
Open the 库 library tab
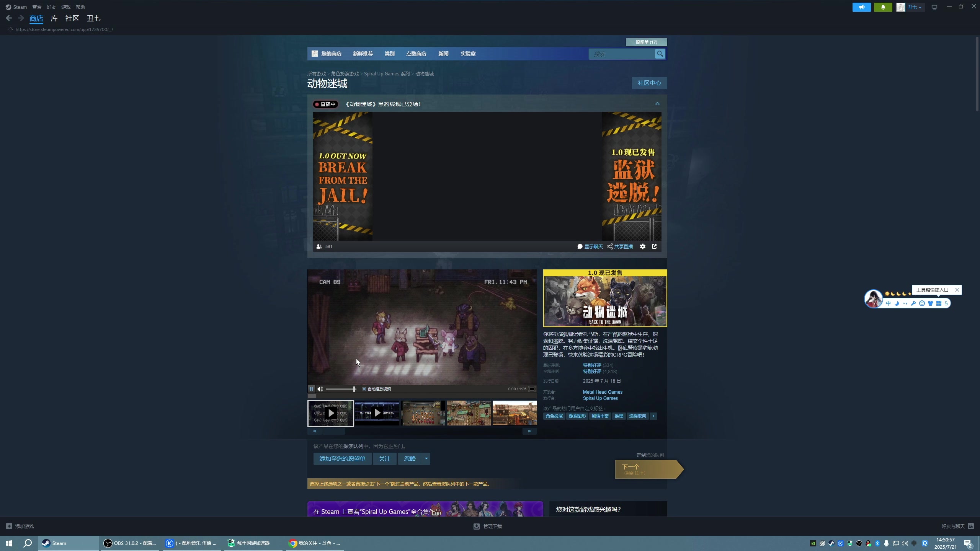(54, 18)
